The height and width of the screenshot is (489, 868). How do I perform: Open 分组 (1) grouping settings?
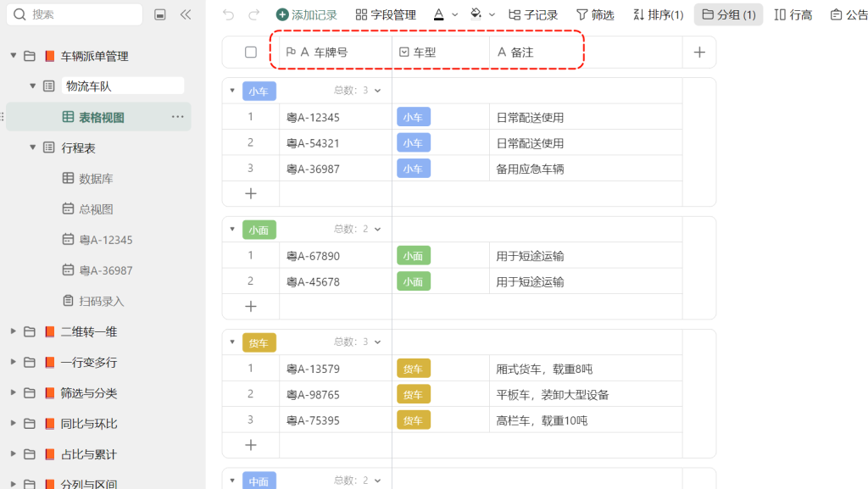pos(728,14)
